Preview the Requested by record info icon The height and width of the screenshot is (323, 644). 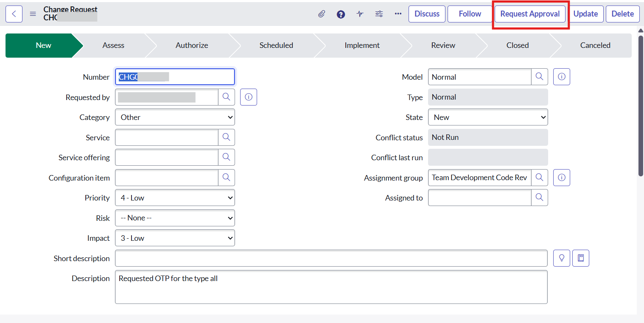[249, 97]
